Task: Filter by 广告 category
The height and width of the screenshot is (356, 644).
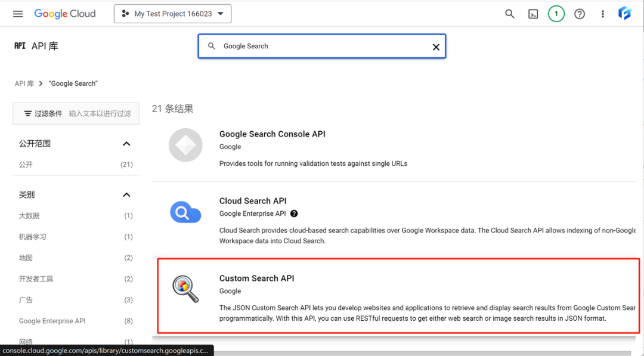Action: click(76, 300)
